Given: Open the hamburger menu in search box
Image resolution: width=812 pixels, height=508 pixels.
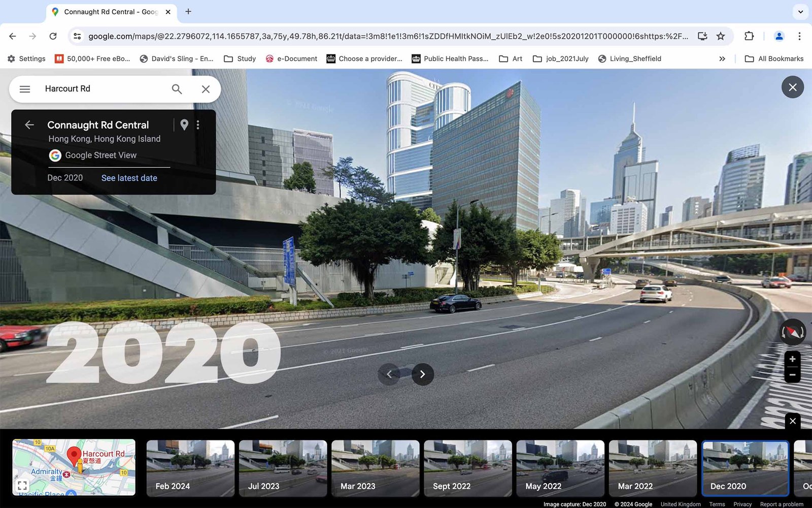Looking at the screenshot, I should 25,89.
